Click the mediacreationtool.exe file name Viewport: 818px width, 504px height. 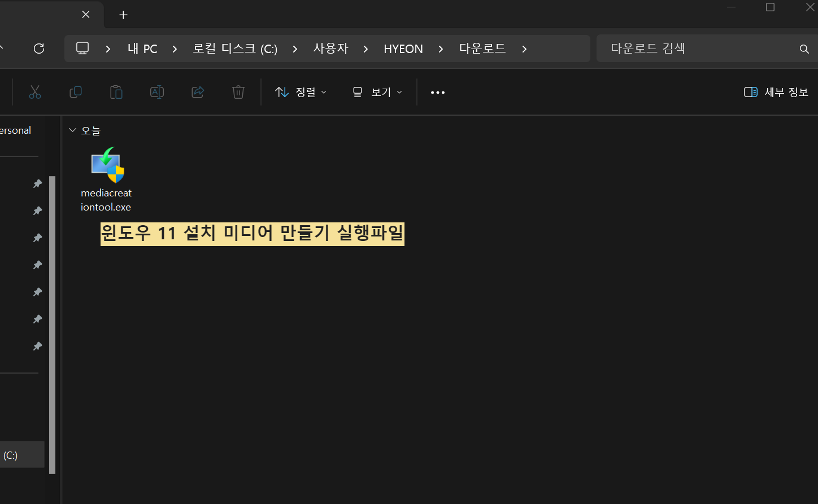(106, 200)
